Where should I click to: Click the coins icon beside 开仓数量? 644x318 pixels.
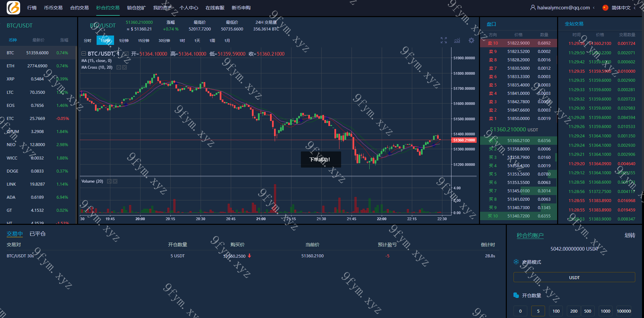click(516, 295)
